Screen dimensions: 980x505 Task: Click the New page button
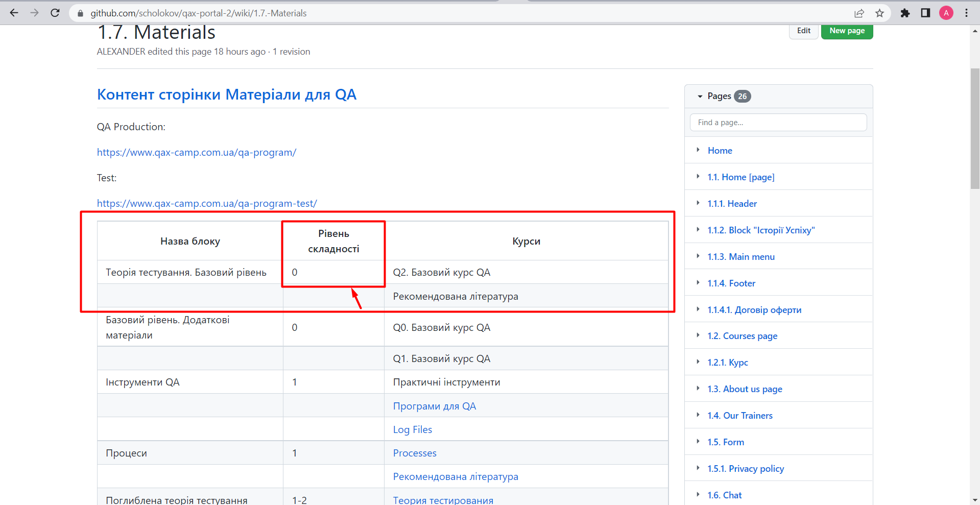847,30
